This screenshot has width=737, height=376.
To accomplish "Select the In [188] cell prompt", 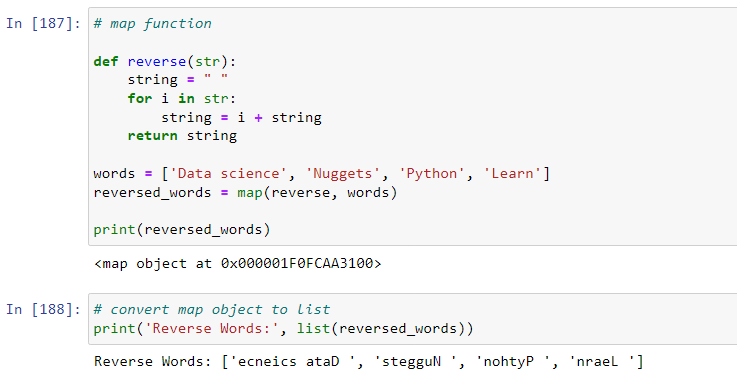I will click(x=43, y=309).
